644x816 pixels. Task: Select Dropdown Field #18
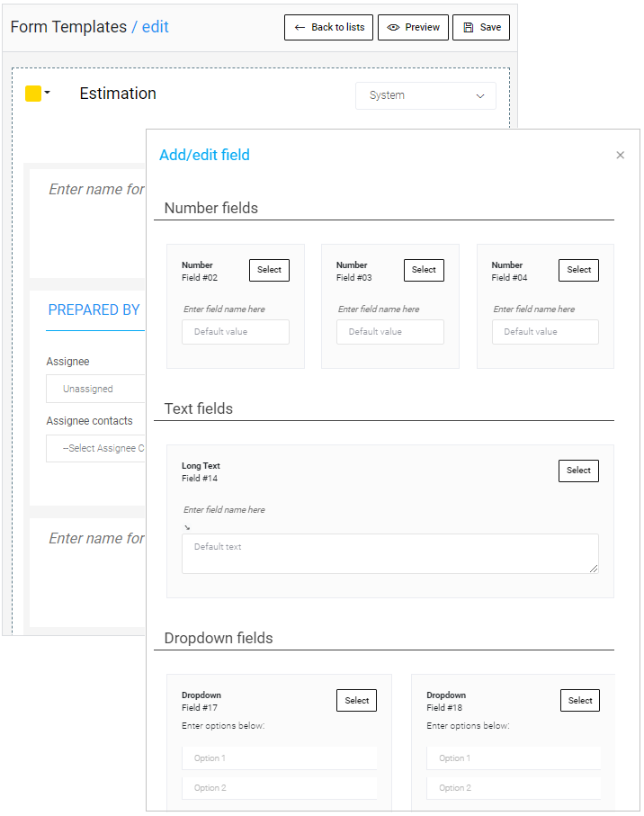[580, 701]
